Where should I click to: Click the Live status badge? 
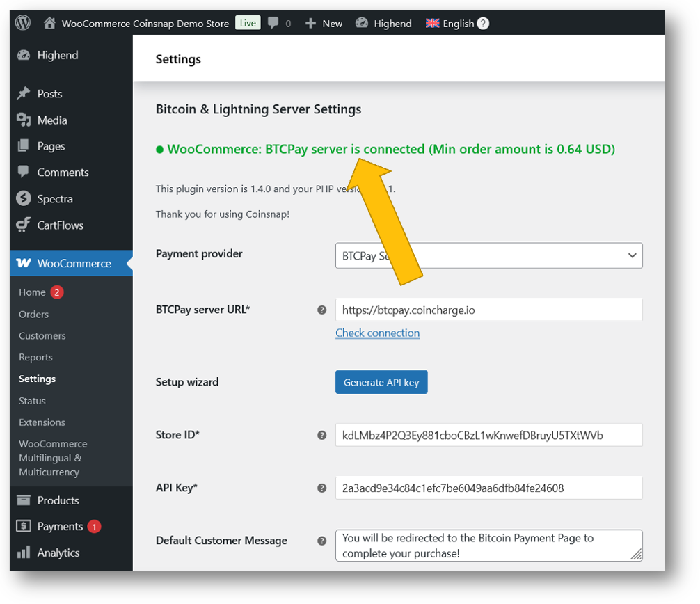248,23
